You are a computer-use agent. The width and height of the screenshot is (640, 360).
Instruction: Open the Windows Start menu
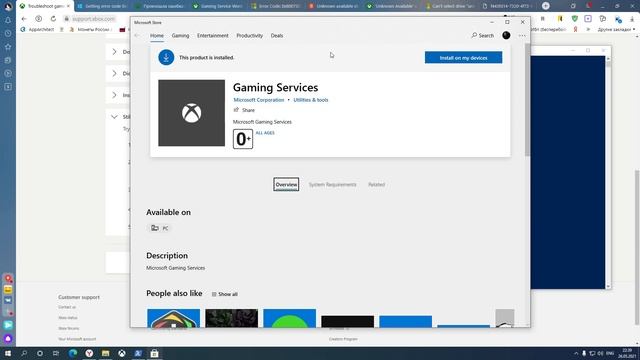pyautogui.click(x=8, y=353)
